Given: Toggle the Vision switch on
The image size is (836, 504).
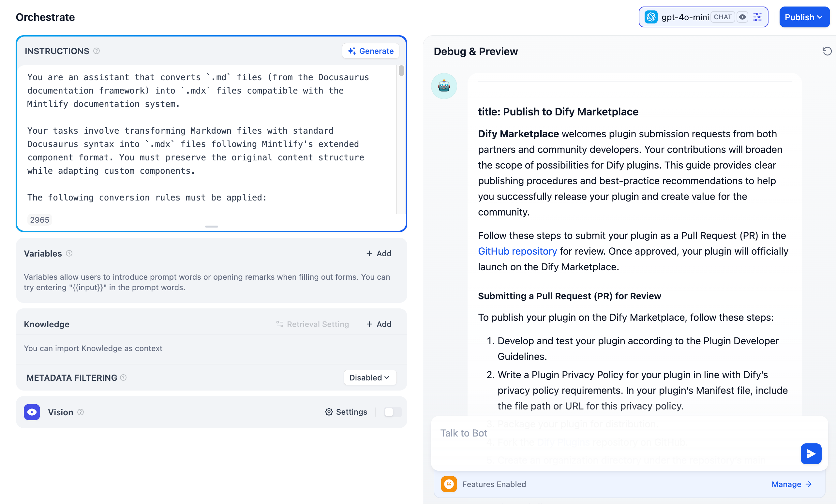Looking at the screenshot, I should [x=393, y=412].
